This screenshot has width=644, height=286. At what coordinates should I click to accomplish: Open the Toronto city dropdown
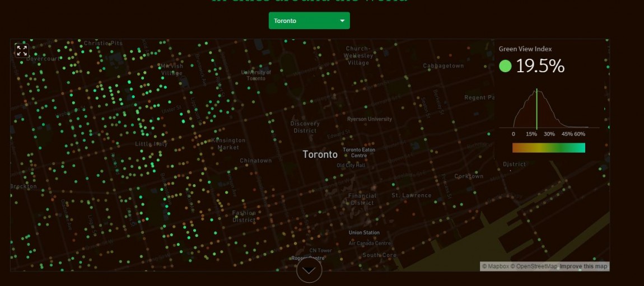(309, 21)
